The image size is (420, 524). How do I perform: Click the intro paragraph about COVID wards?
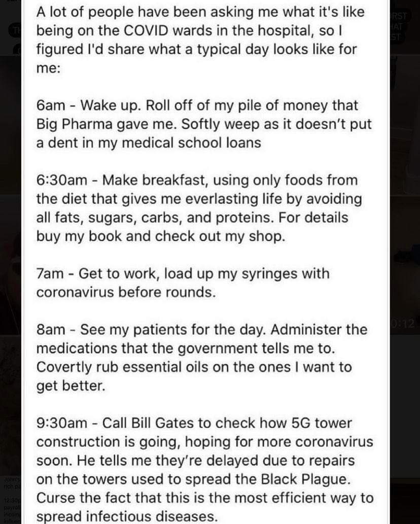[x=200, y=40]
